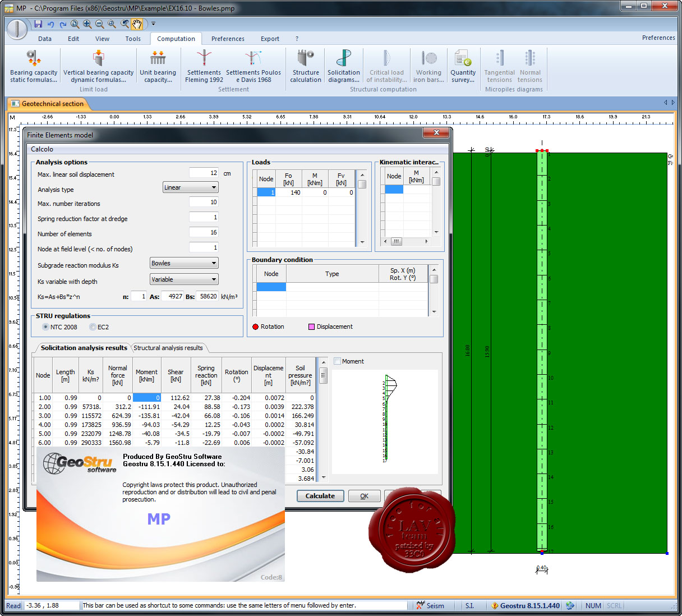Screen dimensions: 682x616
Task: Run Settlements Poulos e Davis 1968
Action: click(254, 67)
